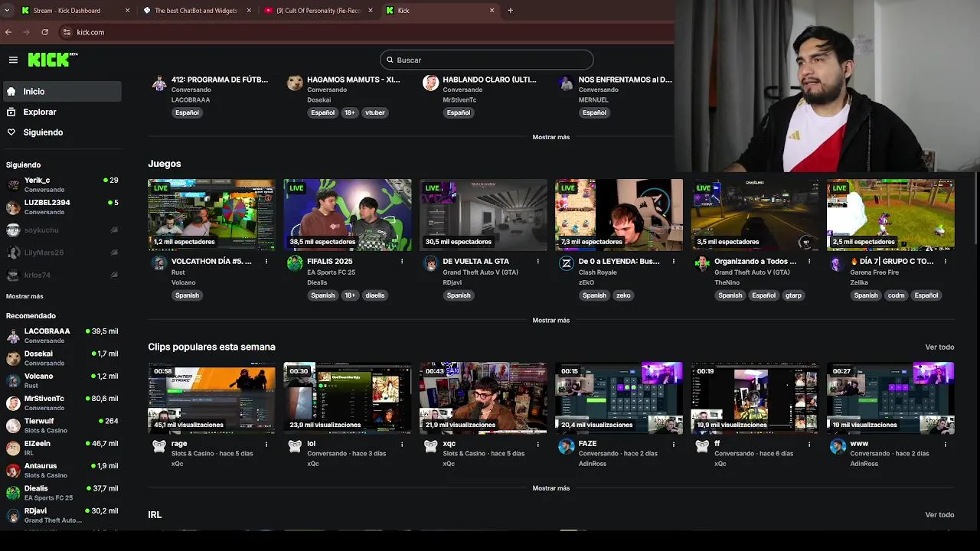
Task: Click Diealis avatar under FIFALIS 2025
Action: [x=295, y=263]
